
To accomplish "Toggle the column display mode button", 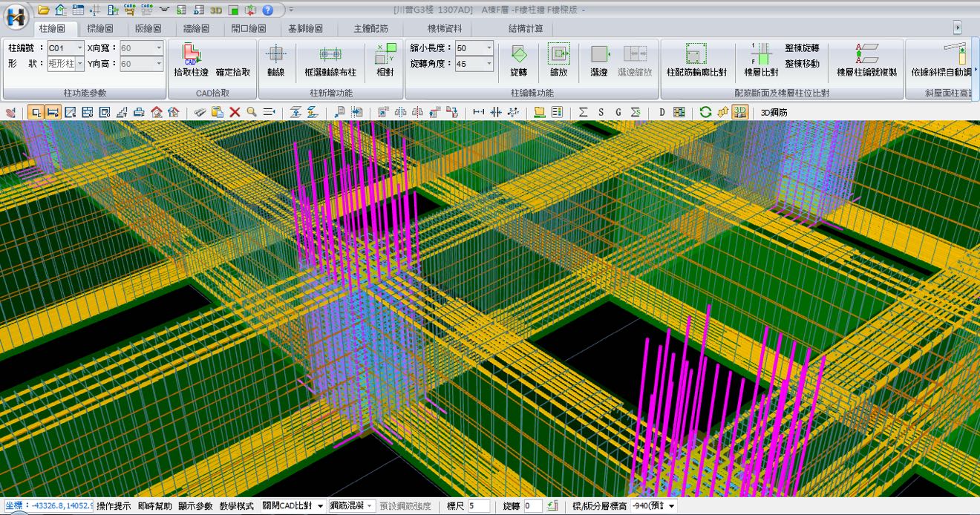I will click(36, 112).
